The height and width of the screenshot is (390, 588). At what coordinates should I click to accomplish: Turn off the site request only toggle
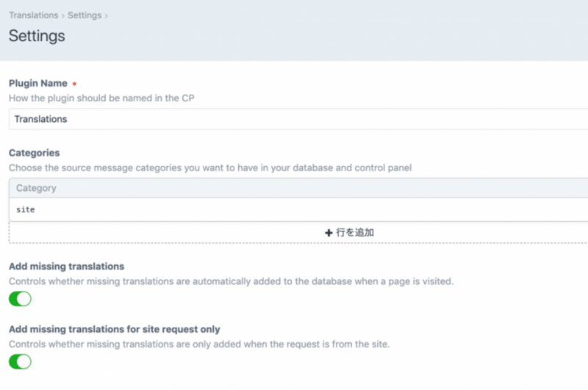[x=20, y=361]
